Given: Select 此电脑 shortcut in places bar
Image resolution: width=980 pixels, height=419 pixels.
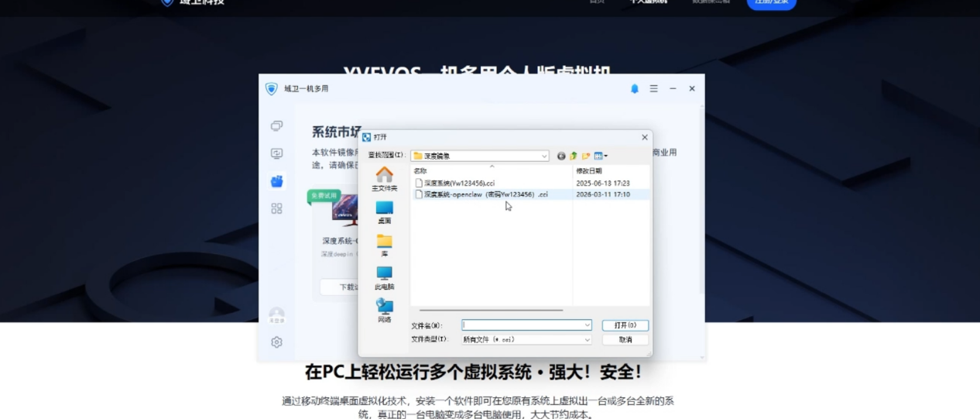Looking at the screenshot, I should pos(384,278).
